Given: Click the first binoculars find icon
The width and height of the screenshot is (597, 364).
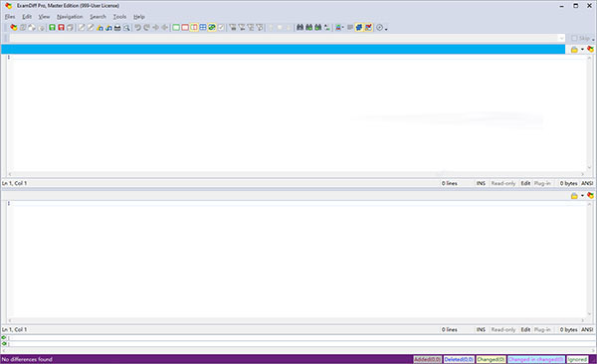Looking at the screenshot, I should pyautogui.click(x=300, y=28).
